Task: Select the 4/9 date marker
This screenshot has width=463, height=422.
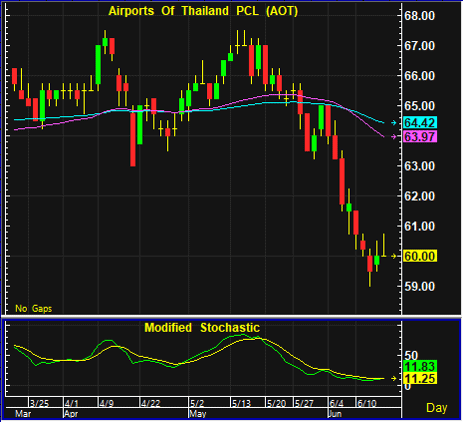Action: pyautogui.click(x=107, y=403)
